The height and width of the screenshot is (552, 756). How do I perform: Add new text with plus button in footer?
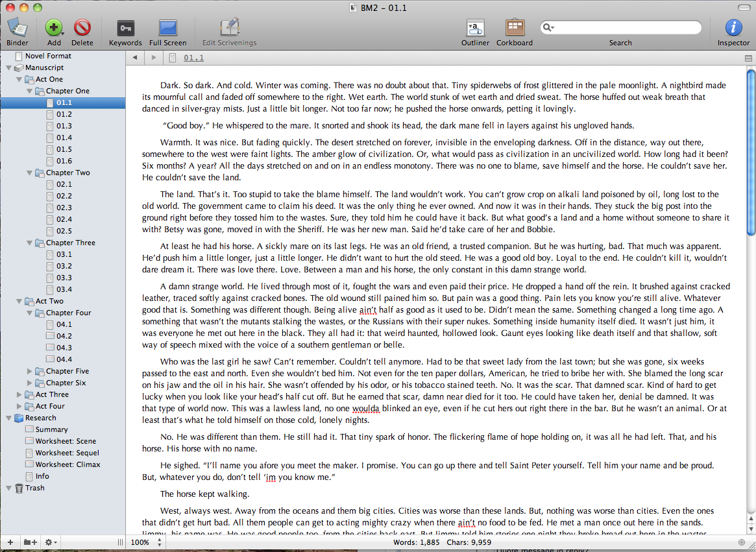(x=10, y=542)
